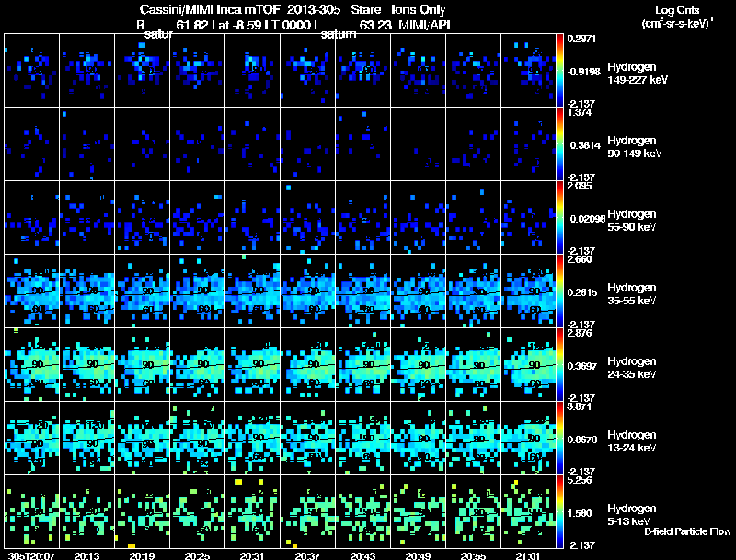Select the 20:19 panel in the 90-149 keV row
This screenshot has height=560, width=736.
143,143
